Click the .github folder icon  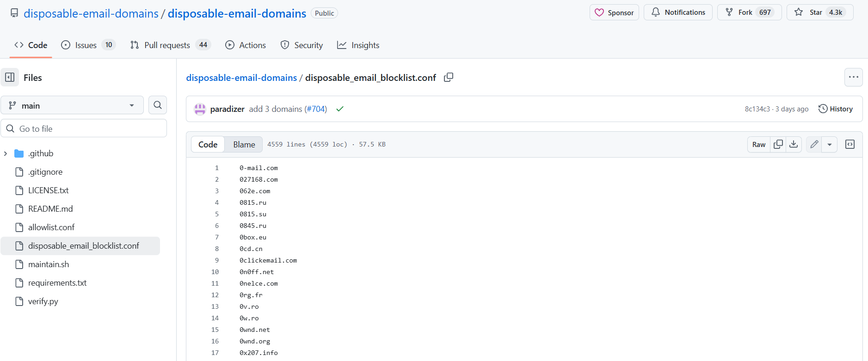(19, 153)
